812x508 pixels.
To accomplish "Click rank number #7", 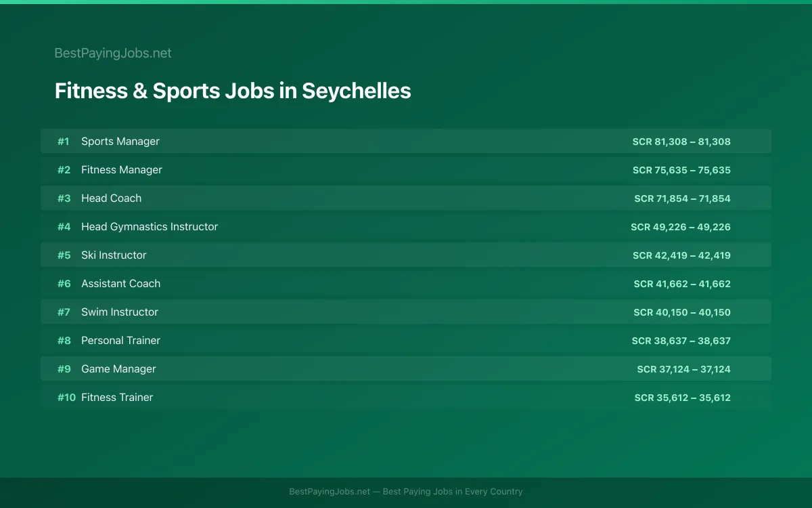I will tap(64, 312).
